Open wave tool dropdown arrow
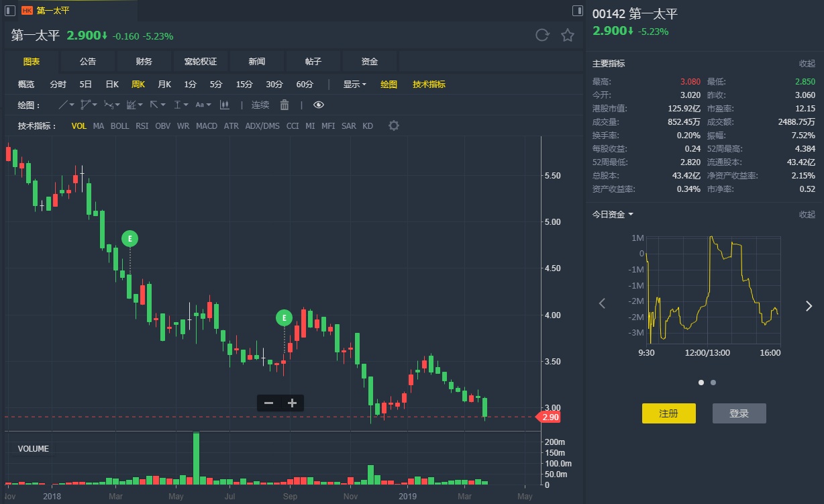Image resolution: width=824 pixels, height=504 pixels. pyautogui.click(x=118, y=105)
